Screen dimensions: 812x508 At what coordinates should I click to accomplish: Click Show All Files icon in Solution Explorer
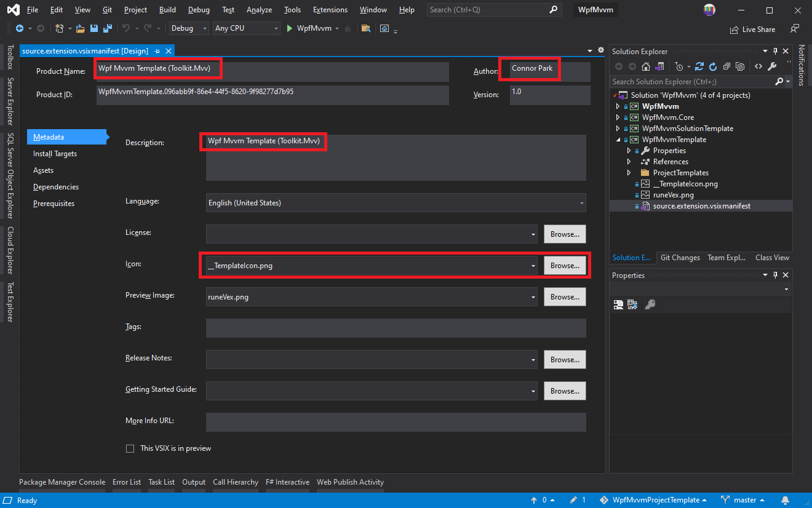tap(740, 66)
